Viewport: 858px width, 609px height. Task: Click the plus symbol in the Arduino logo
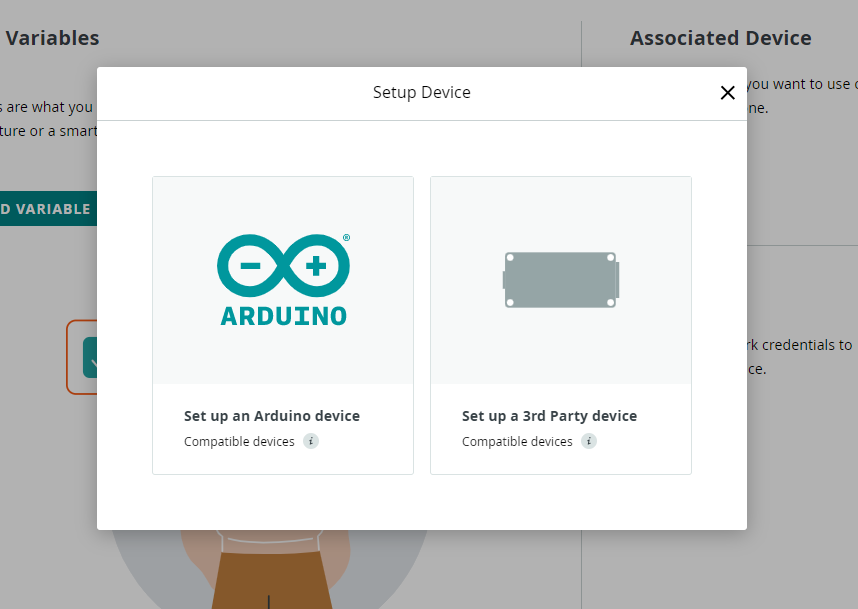click(x=316, y=266)
